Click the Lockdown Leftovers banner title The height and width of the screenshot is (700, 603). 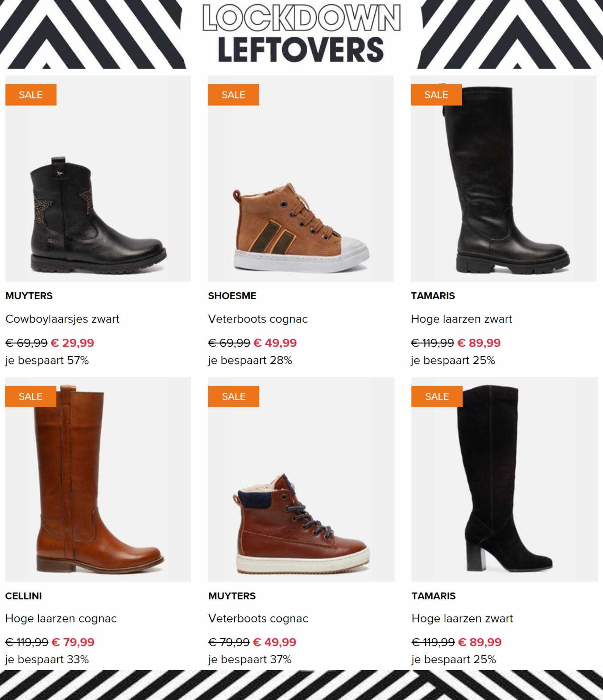pos(301,34)
